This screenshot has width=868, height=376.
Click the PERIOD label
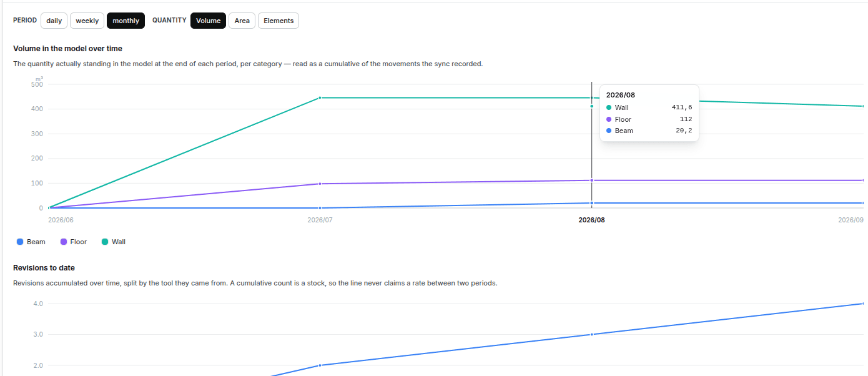[x=25, y=21]
